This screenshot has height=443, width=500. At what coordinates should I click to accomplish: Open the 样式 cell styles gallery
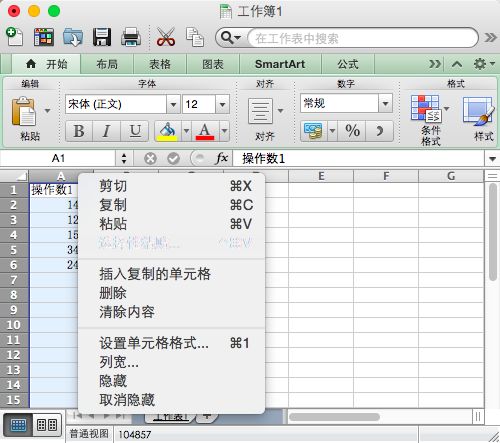(479, 118)
